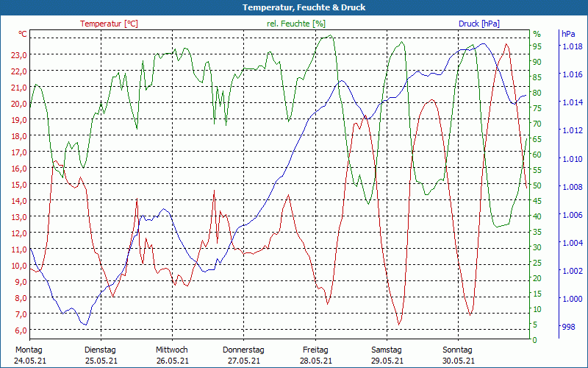Click the Freitag day label
Image resolution: width=588 pixels, height=368 pixels.
[315, 350]
